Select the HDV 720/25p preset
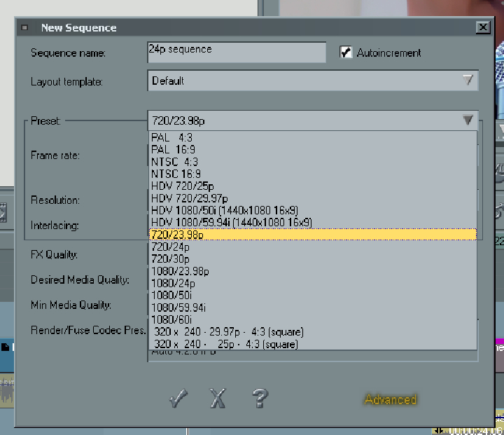504x435 pixels. 183,186
